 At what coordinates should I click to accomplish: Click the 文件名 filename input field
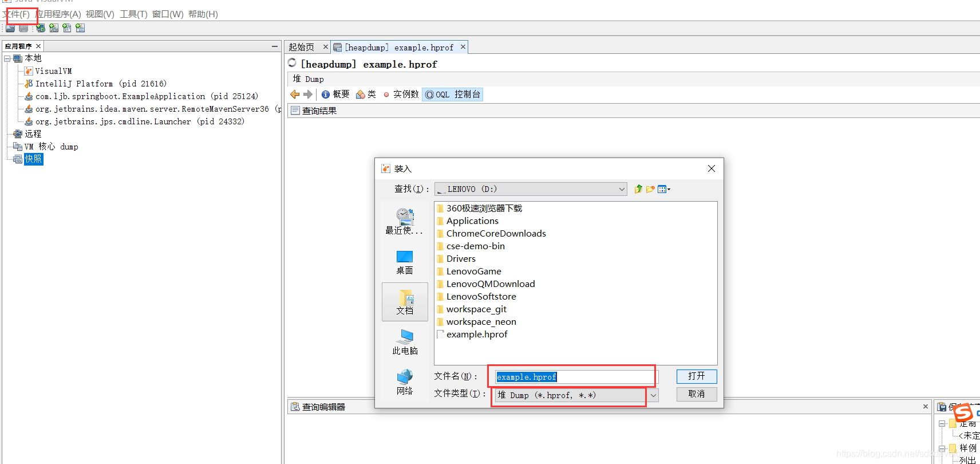click(x=576, y=377)
